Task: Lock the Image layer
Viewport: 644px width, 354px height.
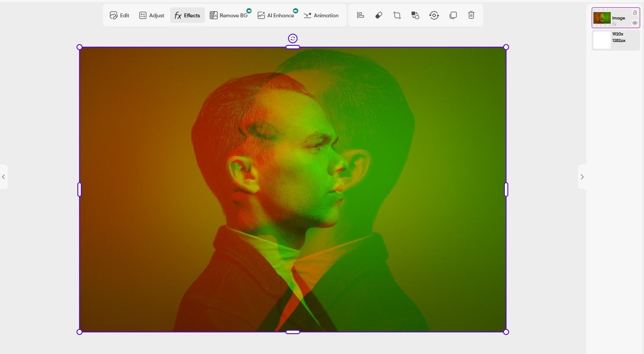Action: click(x=635, y=13)
